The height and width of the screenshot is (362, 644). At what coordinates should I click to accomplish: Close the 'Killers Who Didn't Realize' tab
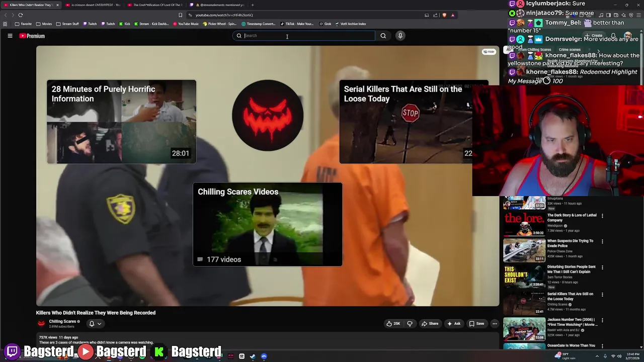pos(57,5)
